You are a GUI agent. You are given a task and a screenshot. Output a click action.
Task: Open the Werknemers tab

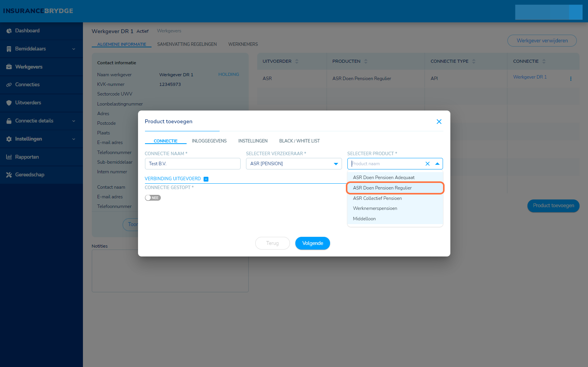tap(243, 44)
